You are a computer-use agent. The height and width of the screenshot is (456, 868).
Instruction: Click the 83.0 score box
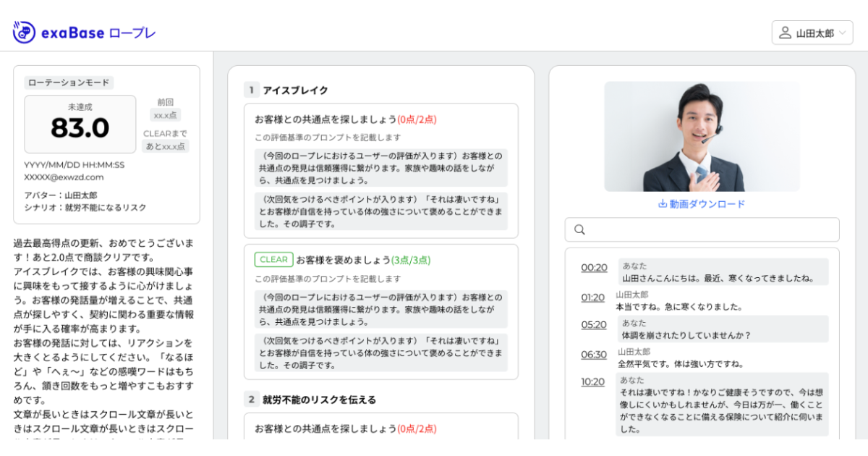coord(80,124)
